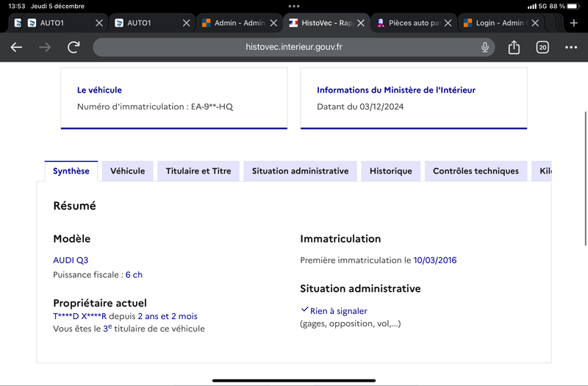The image size is (588, 386).
Task: Click the 3e titulaire text line
Action: tap(129, 329)
